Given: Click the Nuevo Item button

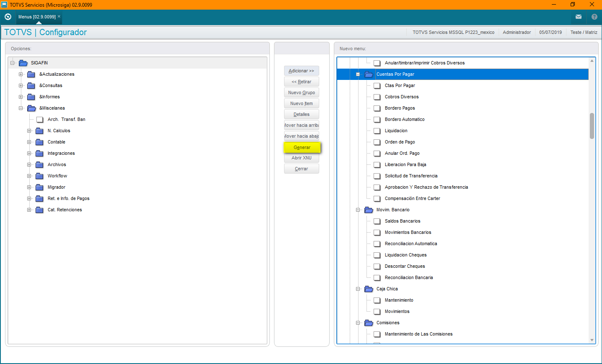Looking at the screenshot, I should click(302, 103).
